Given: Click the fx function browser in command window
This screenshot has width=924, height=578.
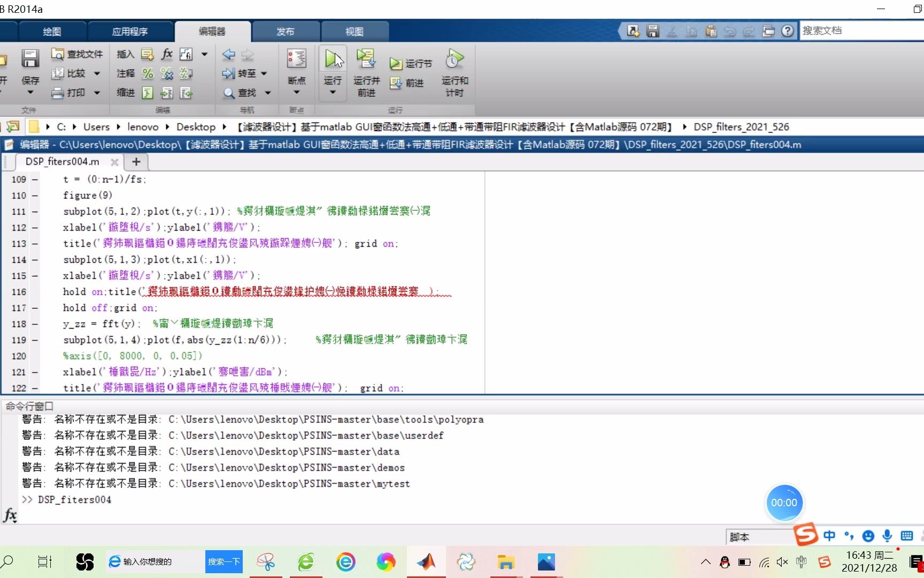Looking at the screenshot, I should [x=10, y=515].
